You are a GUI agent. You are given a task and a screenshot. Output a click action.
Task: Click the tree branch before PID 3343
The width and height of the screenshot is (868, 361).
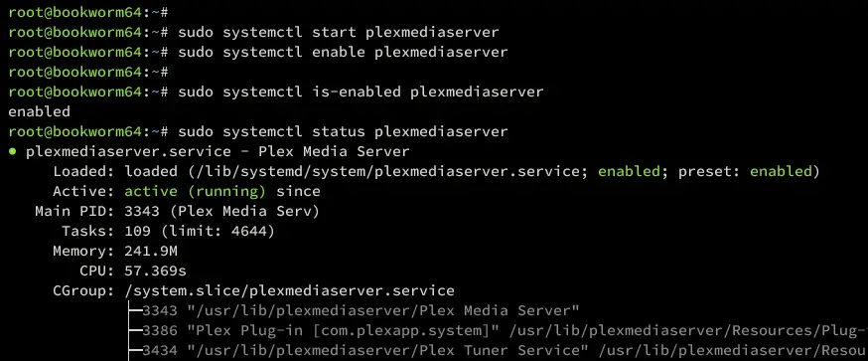coord(134,310)
